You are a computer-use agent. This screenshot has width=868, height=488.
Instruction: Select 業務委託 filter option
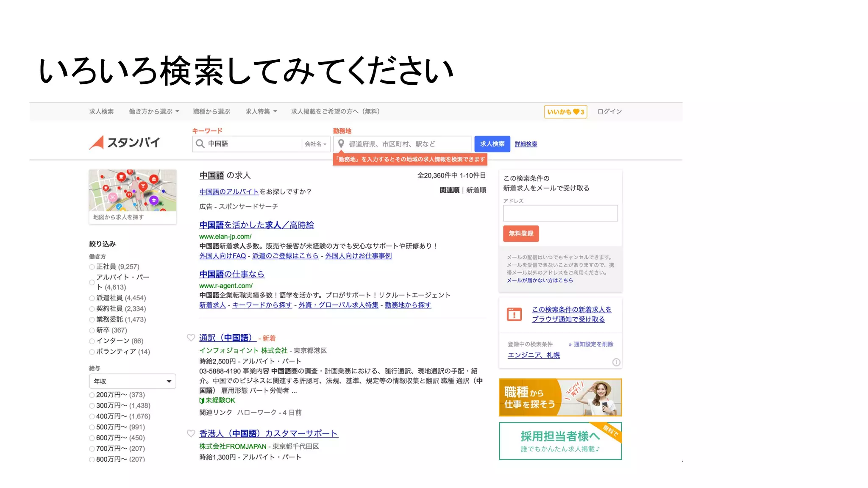(x=92, y=320)
